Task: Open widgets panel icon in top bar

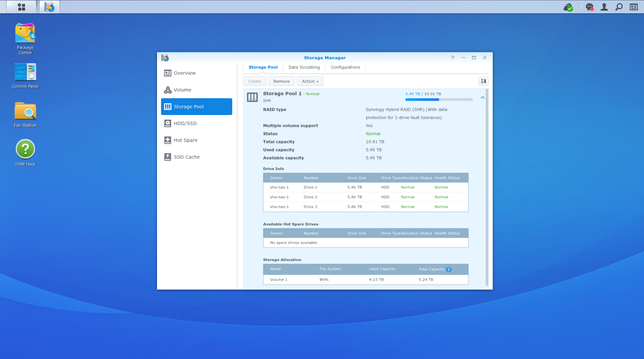Action: click(634, 7)
